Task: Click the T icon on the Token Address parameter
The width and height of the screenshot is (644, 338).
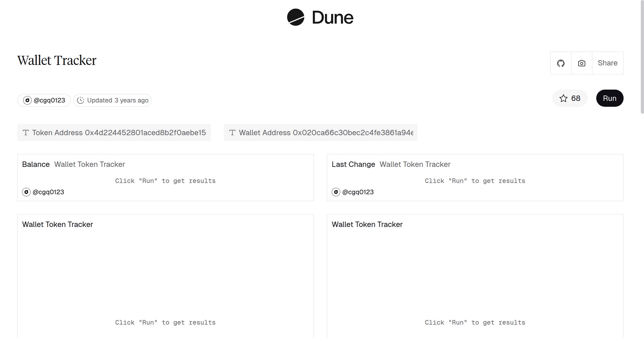Action: [25, 132]
